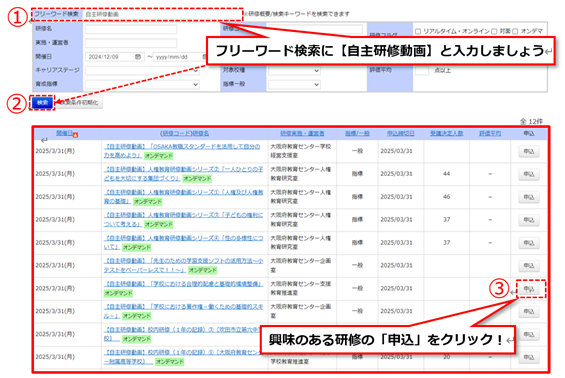This screenshot has width=565, height=378.
Task: Click the blue 検索 search button
Action: [42, 103]
